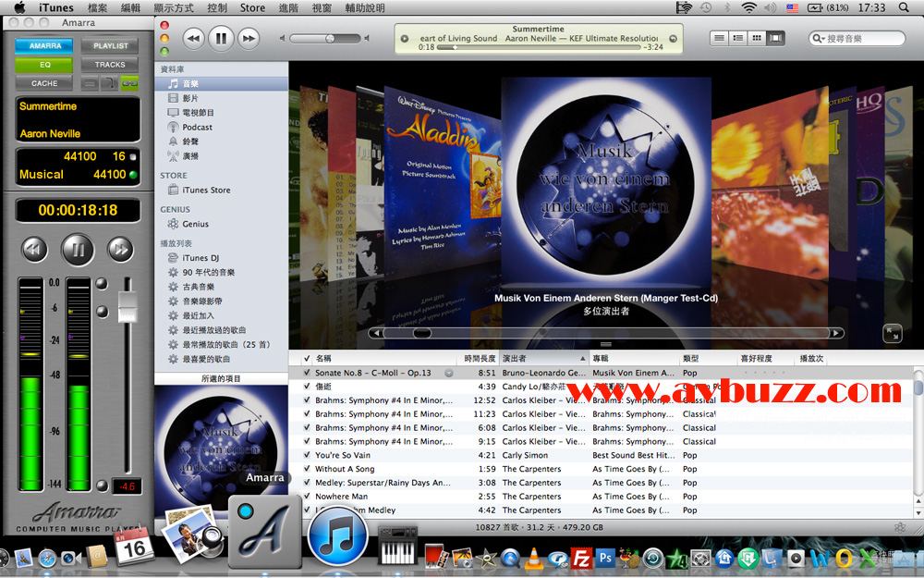
Task: Switch iTunes to album list view
Action: (x=737, y=38)
